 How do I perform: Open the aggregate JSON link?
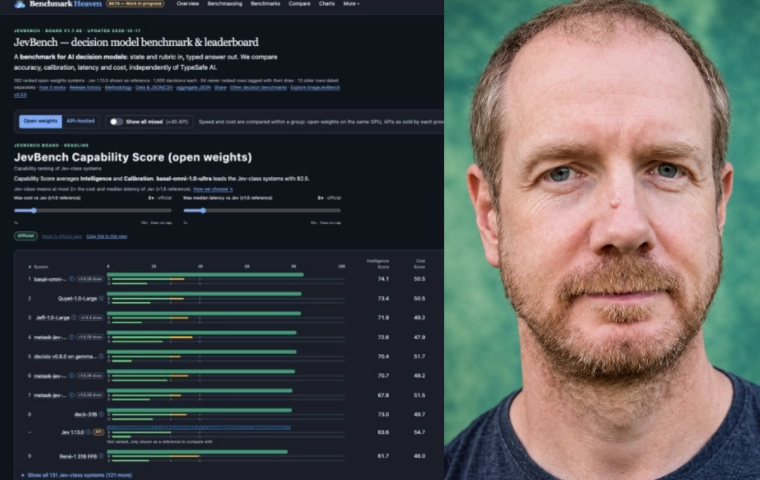click(x=193, y=88)
